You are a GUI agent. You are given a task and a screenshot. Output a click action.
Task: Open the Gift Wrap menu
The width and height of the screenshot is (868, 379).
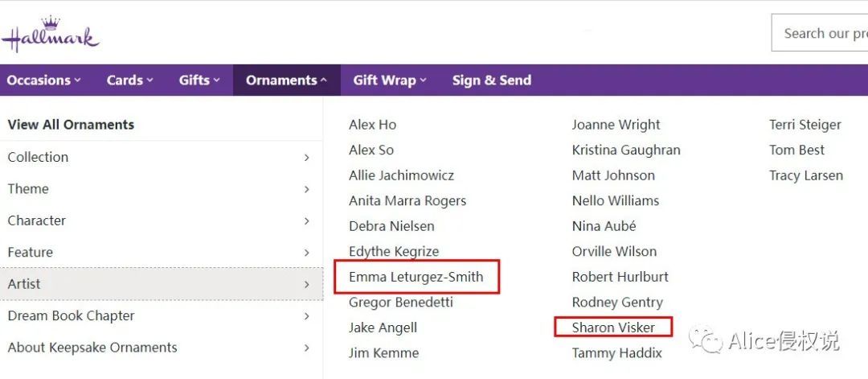coord(390,80)
